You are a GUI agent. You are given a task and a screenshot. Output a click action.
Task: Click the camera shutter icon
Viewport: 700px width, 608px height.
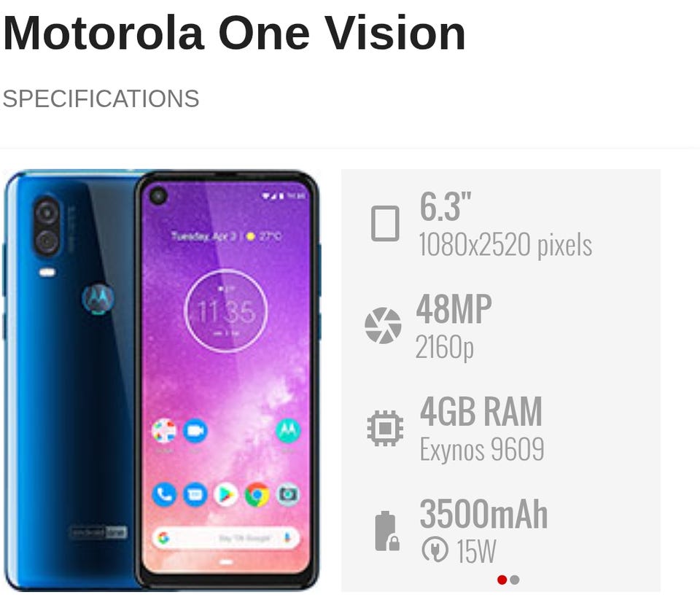[x=383, y=325]
